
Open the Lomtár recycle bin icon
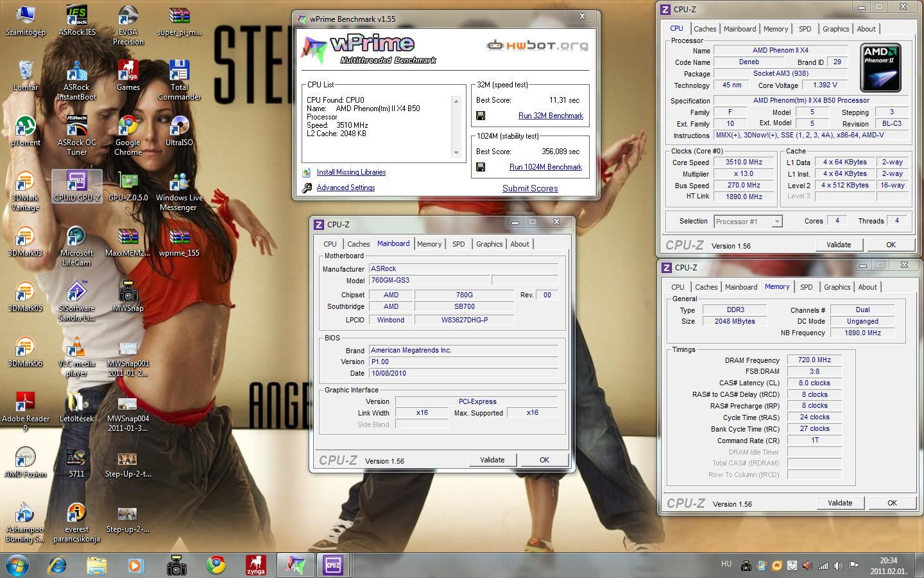coord(25,76)
